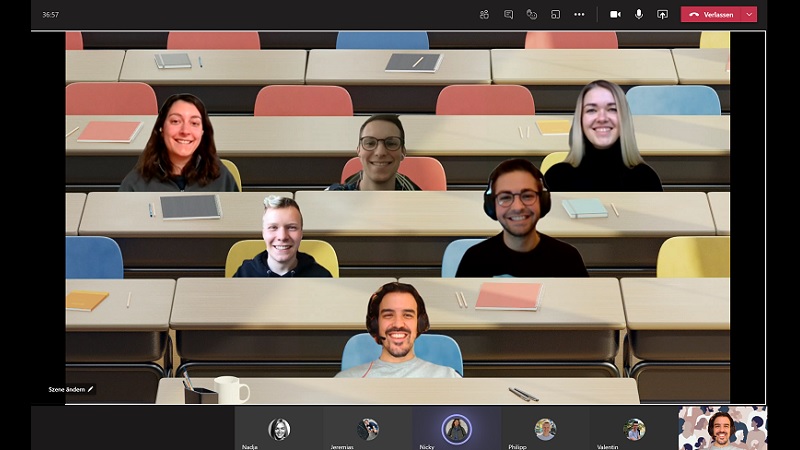Select Philipp's participant tile
800x450 pixels.
tap(544, 429)
